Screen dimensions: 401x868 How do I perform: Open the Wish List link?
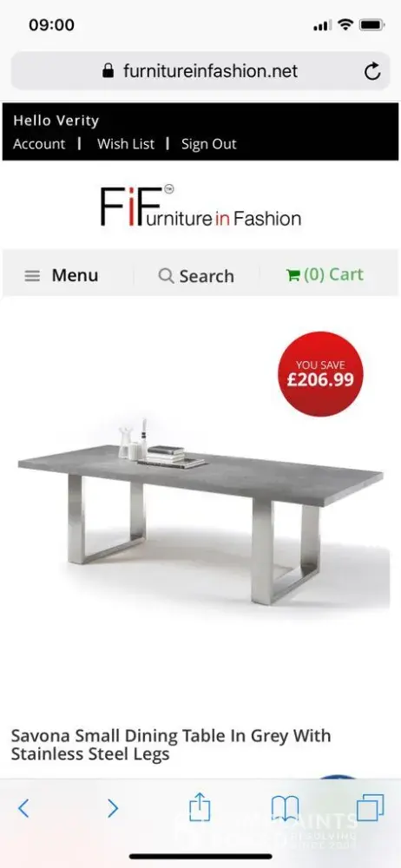click(126, 144)
